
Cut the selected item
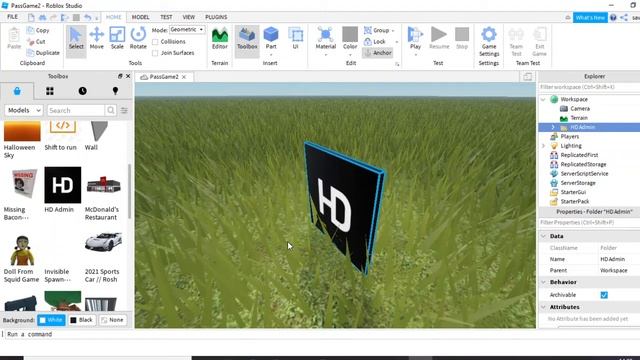coord(36,42)
